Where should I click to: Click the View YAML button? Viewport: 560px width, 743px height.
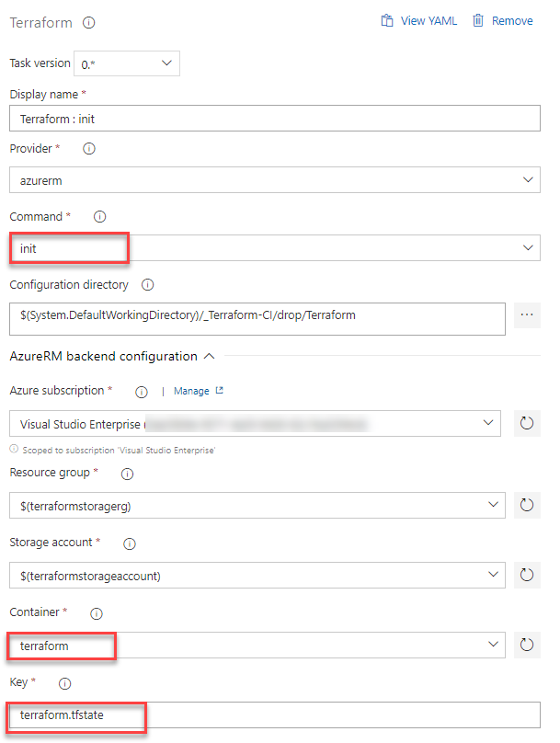[419, 21]
